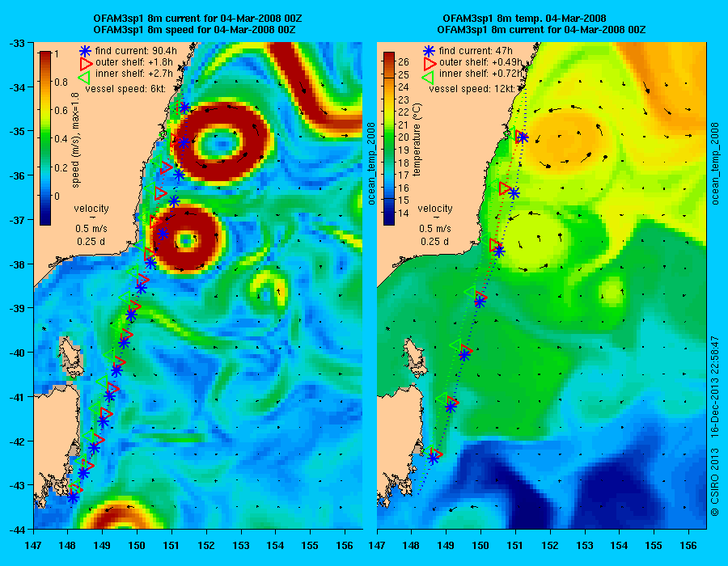Image resolution: width=728 pixels, height=566 pixels.
Task: Click southern red eddy ring near latitude -37.5
Action: pos(187,240)
